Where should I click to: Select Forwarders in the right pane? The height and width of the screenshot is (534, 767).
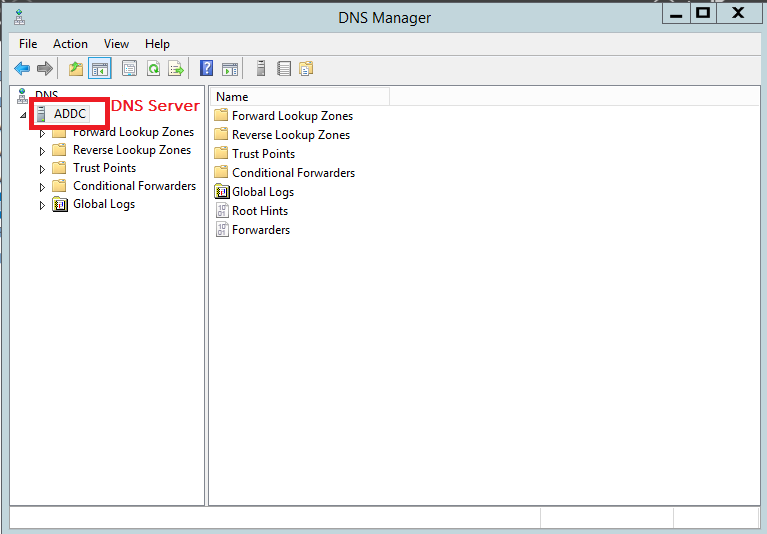[x=260, y=230]
